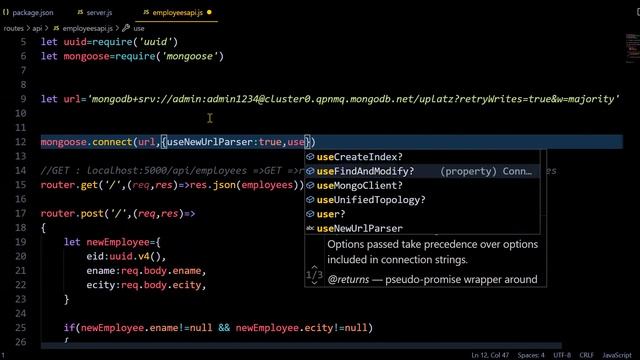This screenshot has width=640, height=360.
Task: Click require('uuid') on line 5
Action: pyautogui.click(x=136, y=42)
